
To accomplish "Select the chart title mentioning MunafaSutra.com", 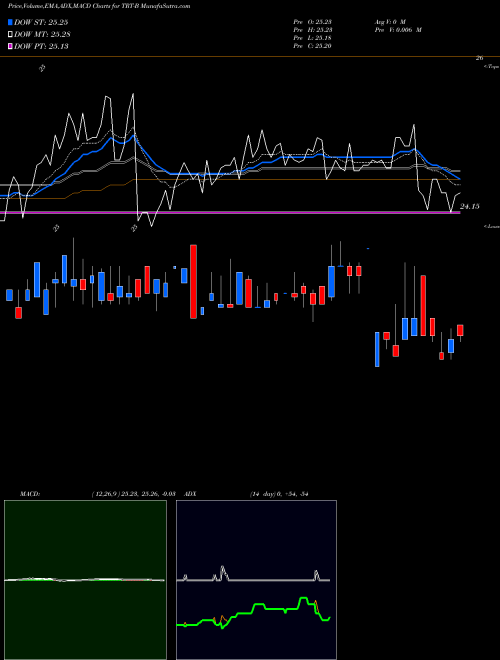I will click(99, 6).
